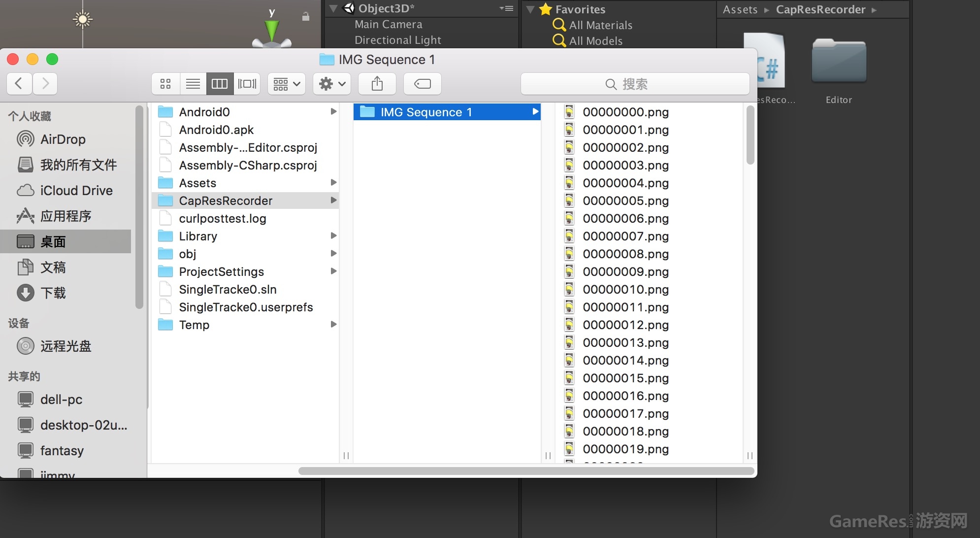Select Directional Light in Unity Hierarchy

(397, 40)
